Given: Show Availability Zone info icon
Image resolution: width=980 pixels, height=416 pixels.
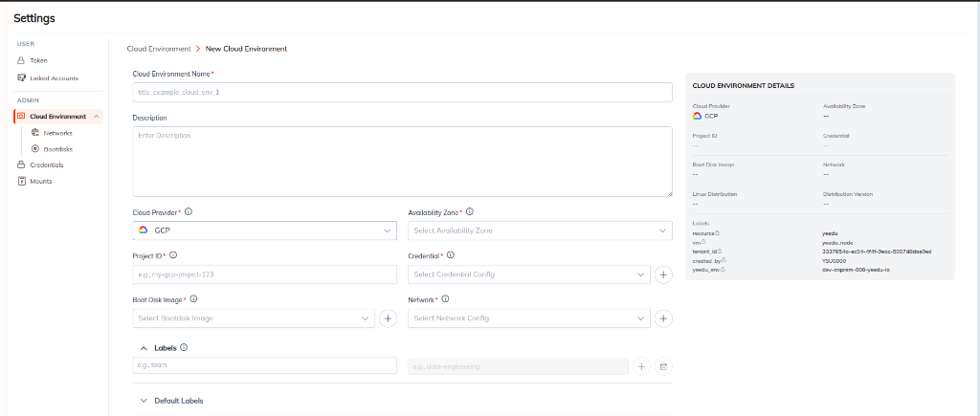Looking at the screenshot, I should 470,211.
